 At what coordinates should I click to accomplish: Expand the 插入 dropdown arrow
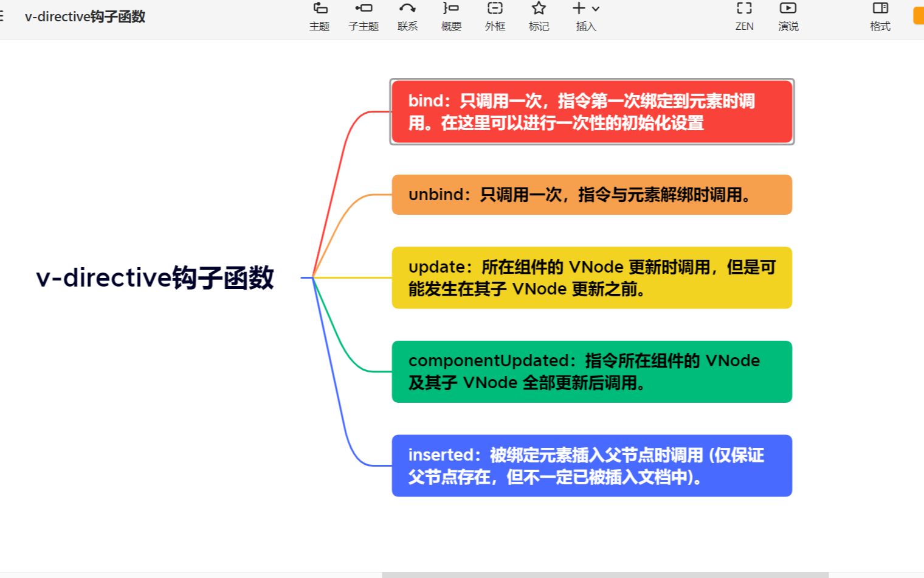click(x=596, y=9)
